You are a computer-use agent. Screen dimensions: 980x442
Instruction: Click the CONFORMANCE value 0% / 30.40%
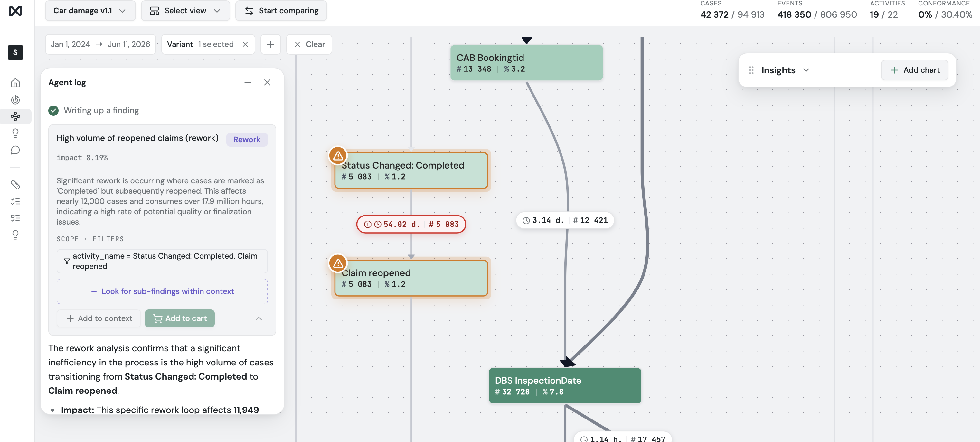click(945, 15)
